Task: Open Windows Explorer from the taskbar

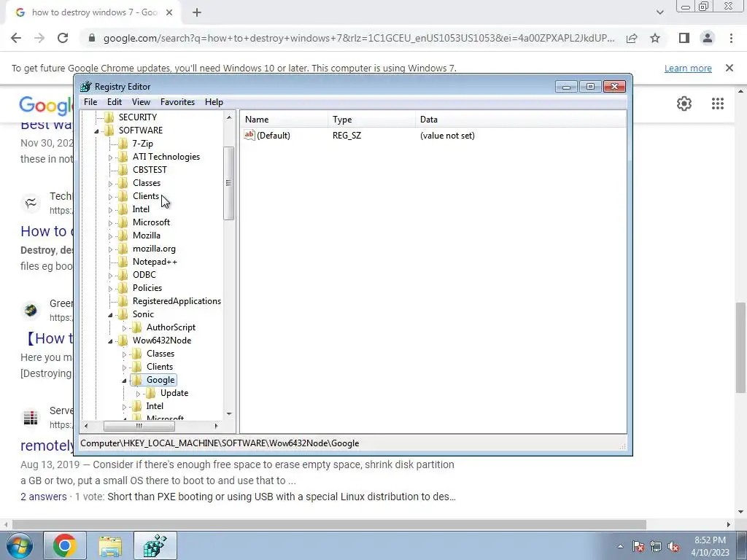Action: click(x=110, y=545)
